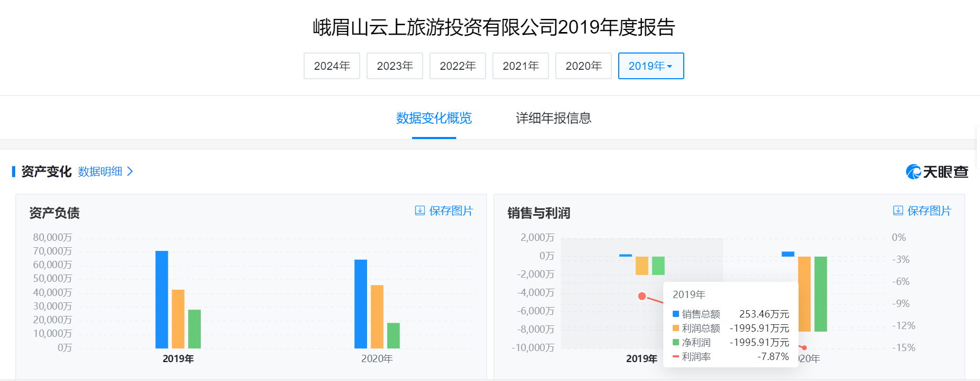Switch to the 2021年 annual report

[521, 66]
